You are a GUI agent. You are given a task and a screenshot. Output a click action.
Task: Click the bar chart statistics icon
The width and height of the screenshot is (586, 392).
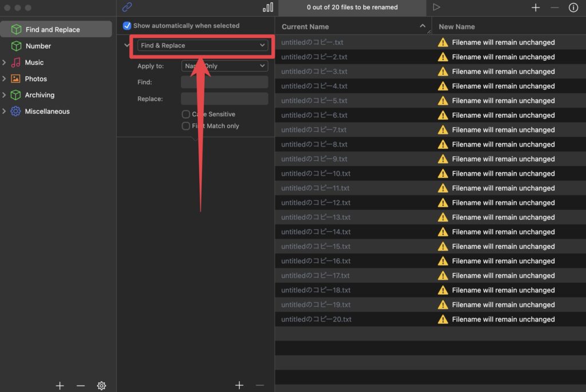[x=268, y=7]
